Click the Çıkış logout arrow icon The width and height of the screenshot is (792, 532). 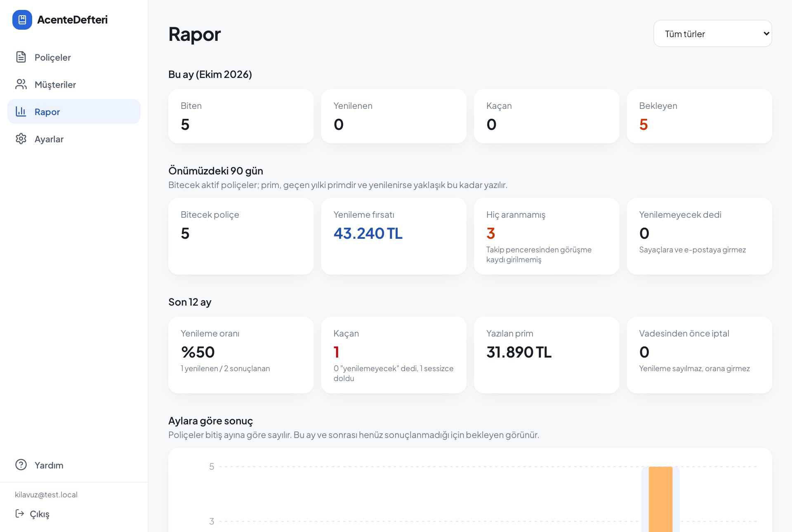[19, 513]
